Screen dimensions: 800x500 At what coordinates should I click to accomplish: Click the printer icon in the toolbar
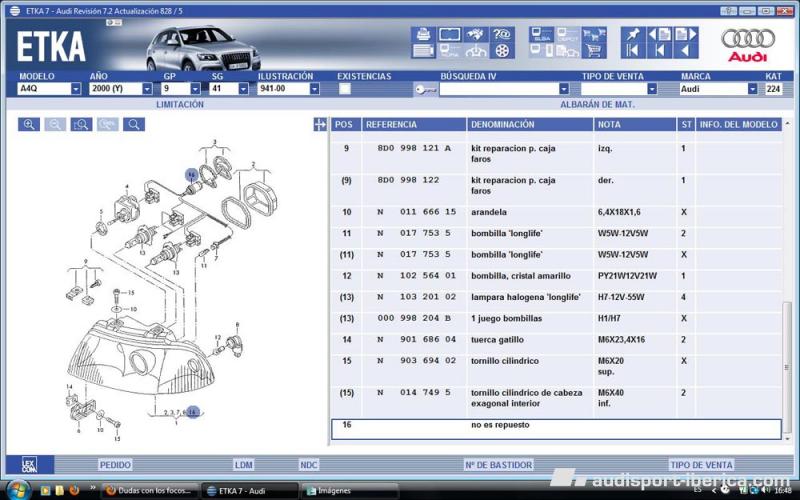(423, 35)
